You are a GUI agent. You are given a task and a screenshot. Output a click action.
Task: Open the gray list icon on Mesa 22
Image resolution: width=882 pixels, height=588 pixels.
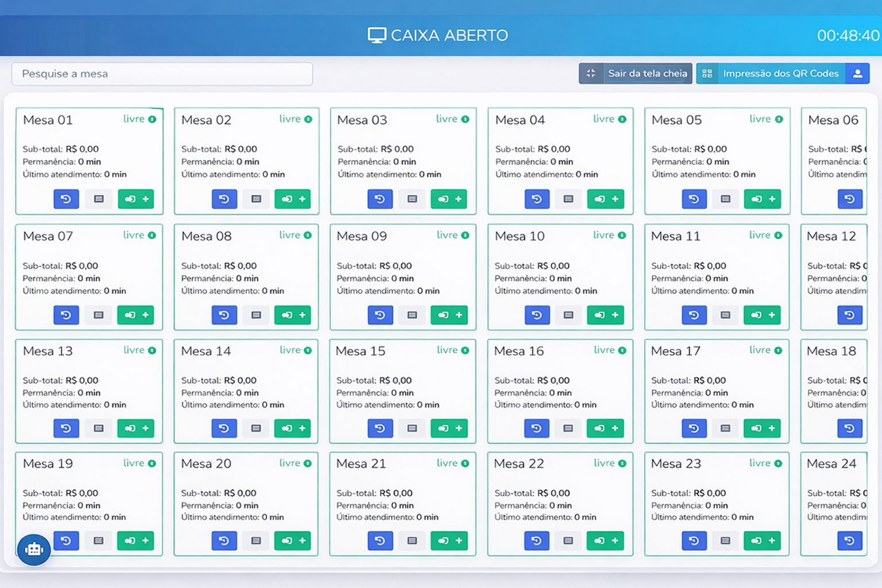(x=568, y=541)
